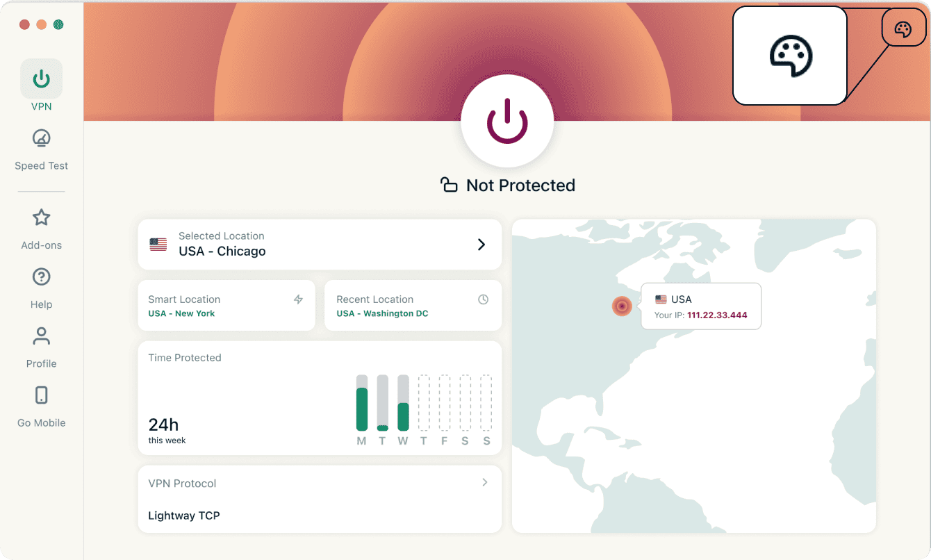This screenshot has width=931, height=560.
Task: Click the clock icon on Recent Location
Action: [484, 299]
